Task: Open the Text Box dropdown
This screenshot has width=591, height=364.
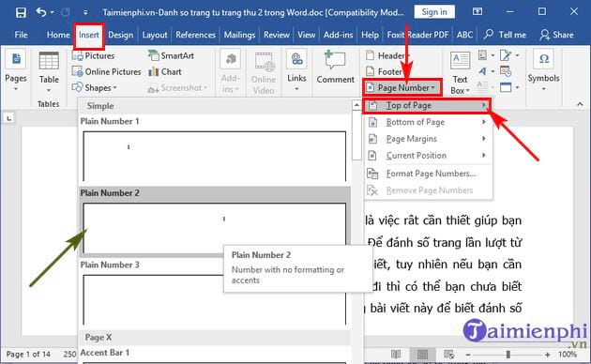Action: click(460, 73)
